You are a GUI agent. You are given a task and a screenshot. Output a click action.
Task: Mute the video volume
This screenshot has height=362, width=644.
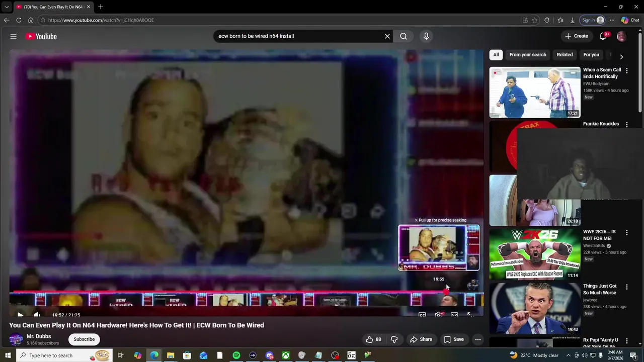click(x=37, y=315)
